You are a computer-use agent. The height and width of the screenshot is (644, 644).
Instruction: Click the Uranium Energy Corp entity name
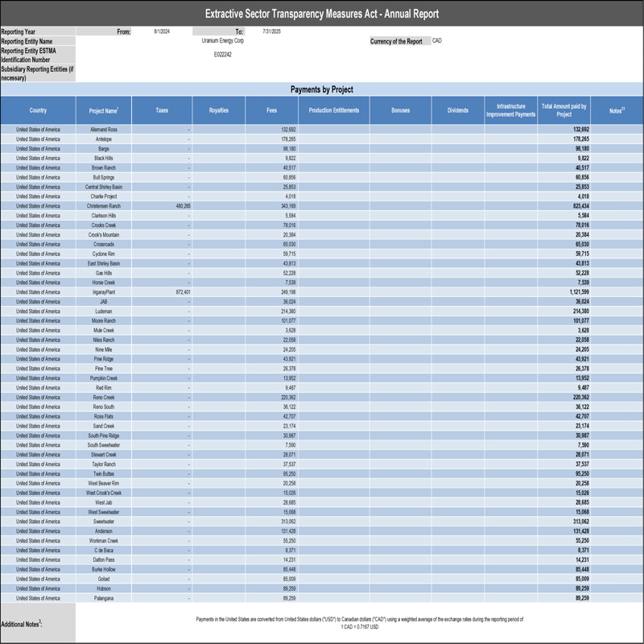coord(223,40)
